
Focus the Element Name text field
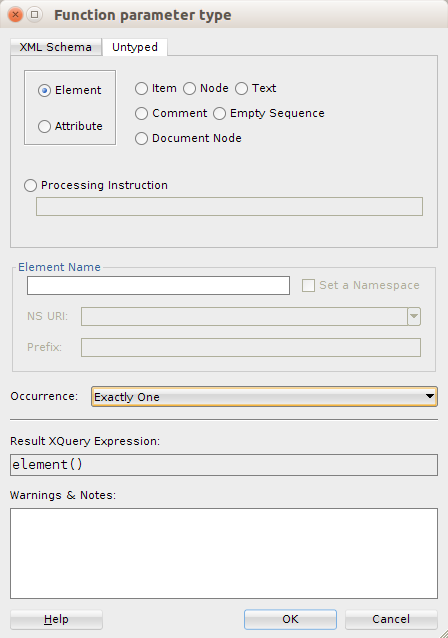click(158, 286)
